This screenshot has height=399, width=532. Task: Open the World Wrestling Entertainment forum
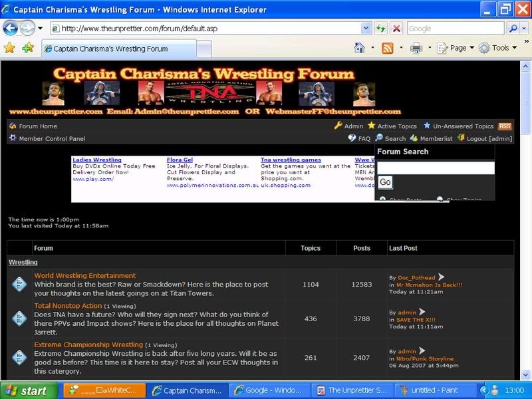click(84, 275)
